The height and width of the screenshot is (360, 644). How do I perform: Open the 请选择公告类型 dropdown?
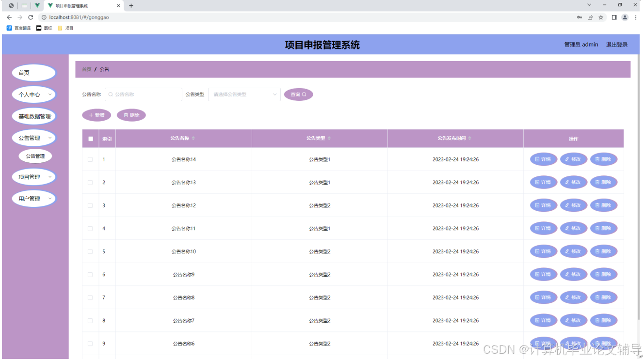244,94
